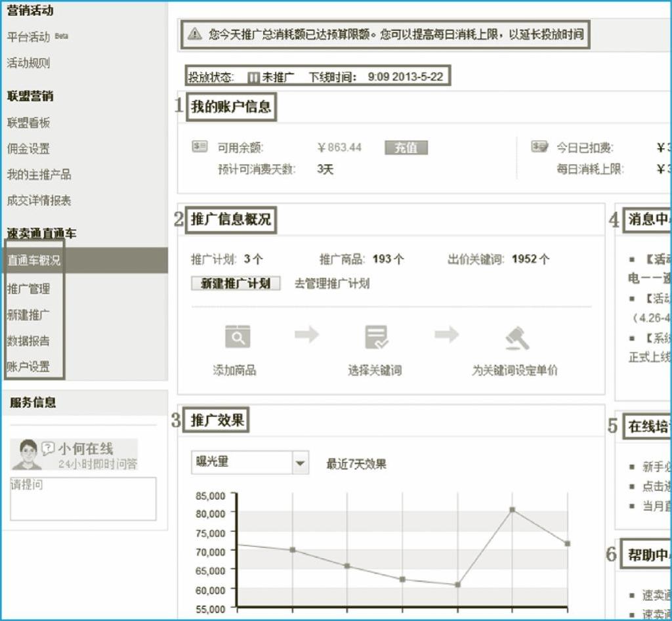Click the 请提问 question input box
The image size is (672, 621).
click(83, 499)
